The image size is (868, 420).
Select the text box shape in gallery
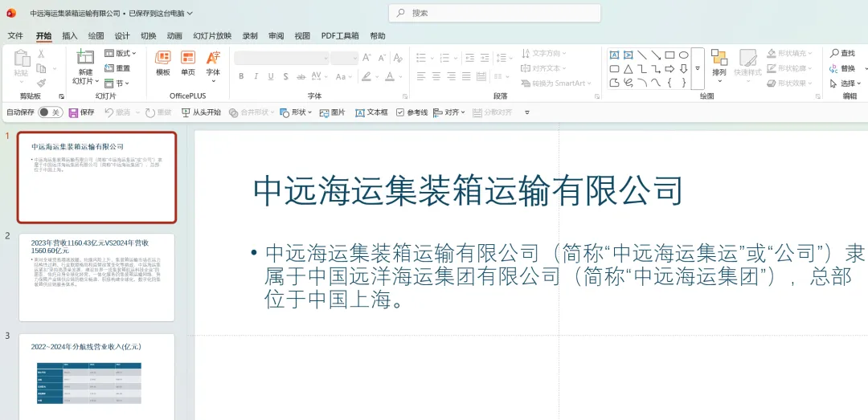pos(614,55)
